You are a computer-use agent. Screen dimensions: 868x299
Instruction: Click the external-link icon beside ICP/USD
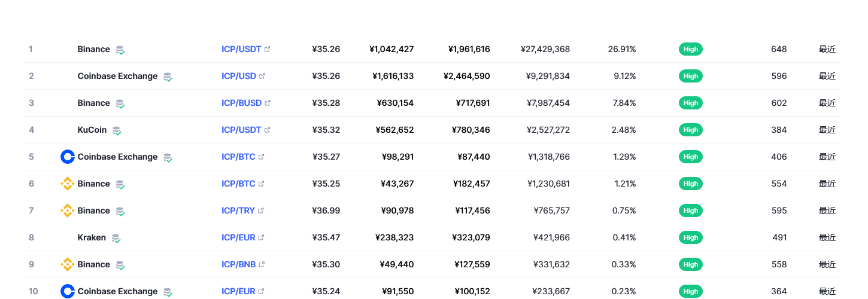pos(262,76)
